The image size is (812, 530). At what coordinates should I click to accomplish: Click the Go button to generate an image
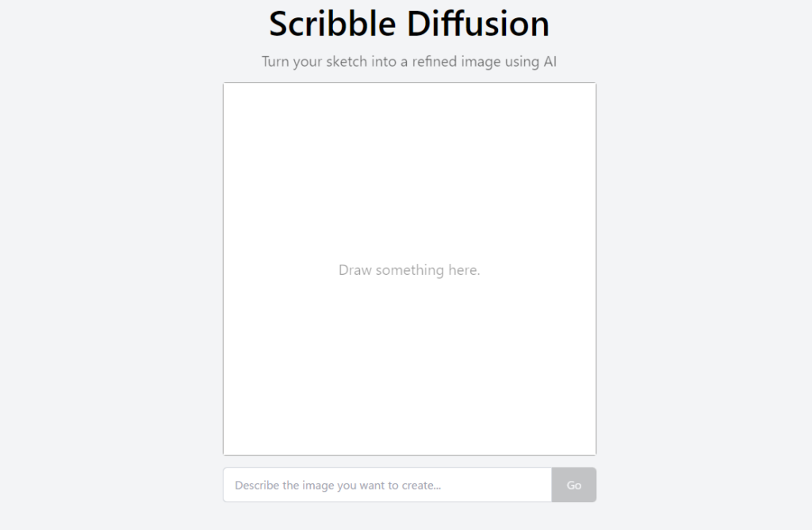[573, 485]
